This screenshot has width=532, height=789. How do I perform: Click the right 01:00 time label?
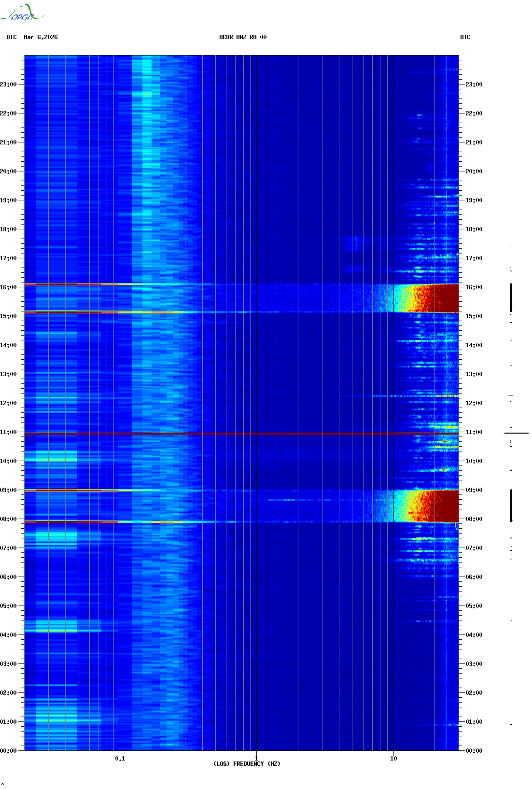click(474, 722)
